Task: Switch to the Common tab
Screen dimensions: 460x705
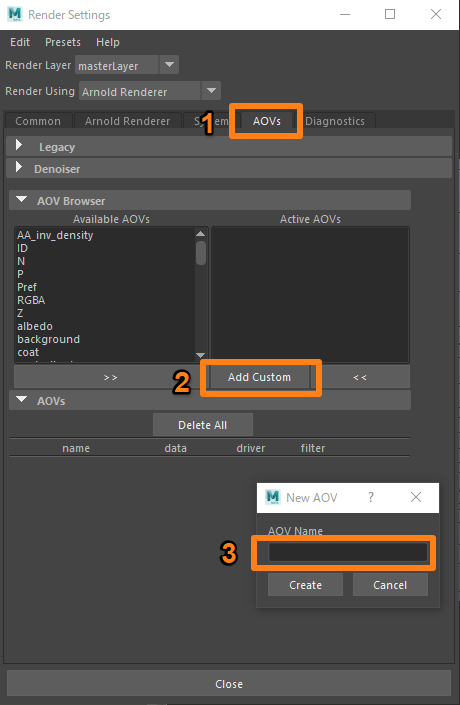Action: (38, 121)
